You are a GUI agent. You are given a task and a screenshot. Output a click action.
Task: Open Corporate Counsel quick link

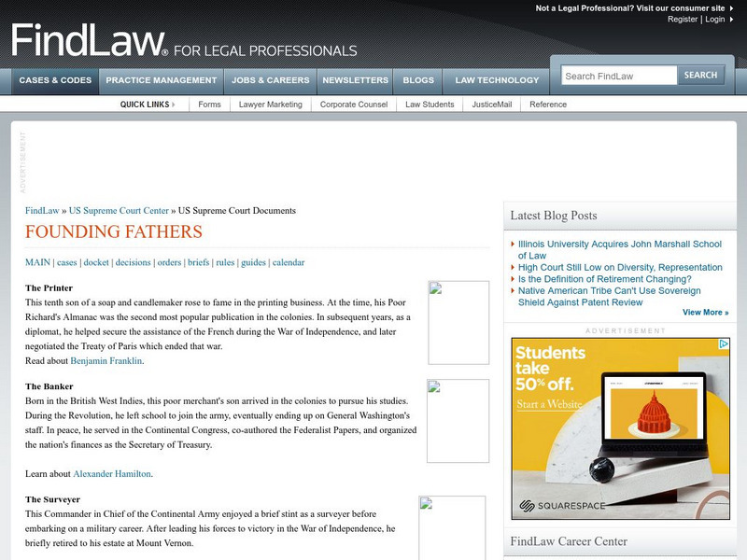pos(354,105)
